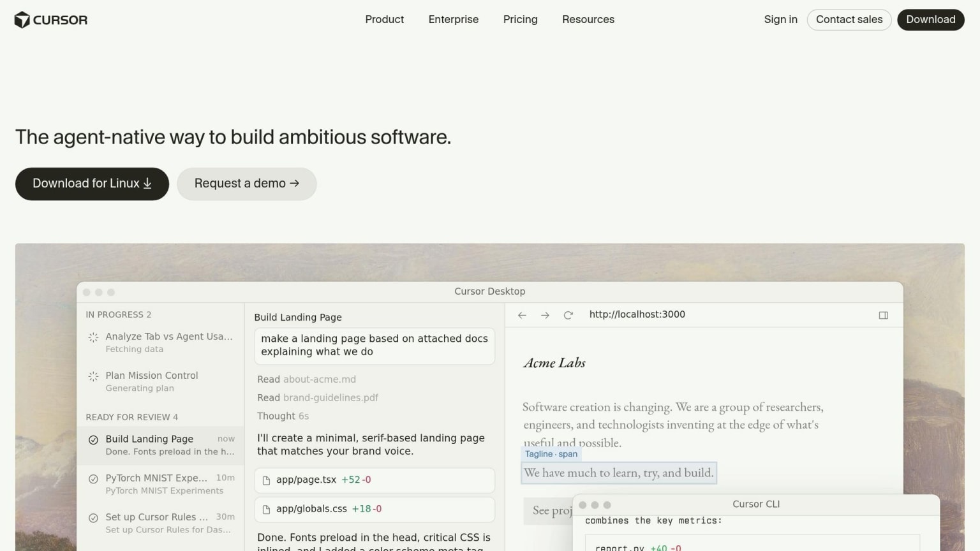This screenshot has height=551, width=980.
Task: Open the app/globals.css file change
Action: (x=375, y=509)
